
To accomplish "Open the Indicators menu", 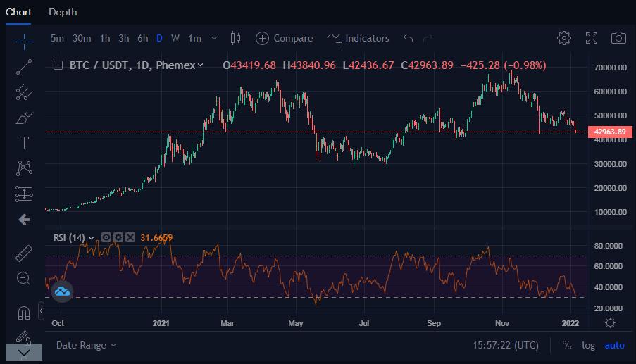I will (358, 39).
